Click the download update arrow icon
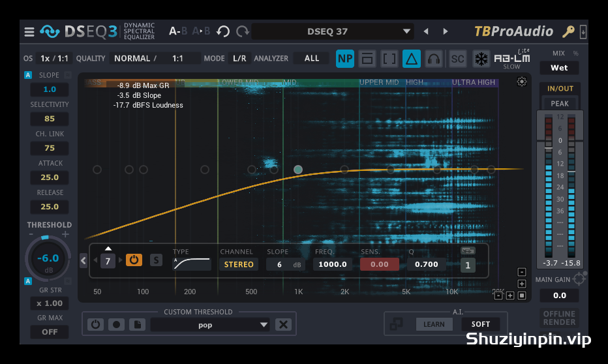Screen dimensions: 608x364 [583, 32]
